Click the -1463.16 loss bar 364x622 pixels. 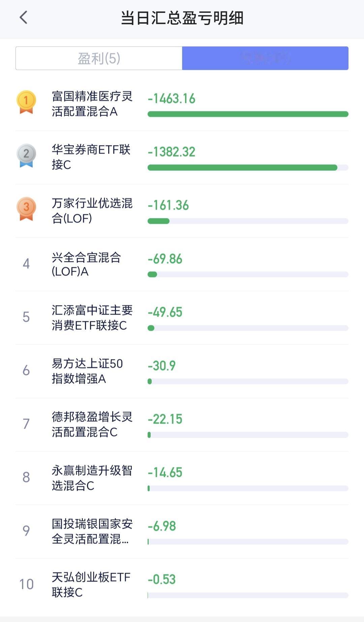tap(248, 114)
